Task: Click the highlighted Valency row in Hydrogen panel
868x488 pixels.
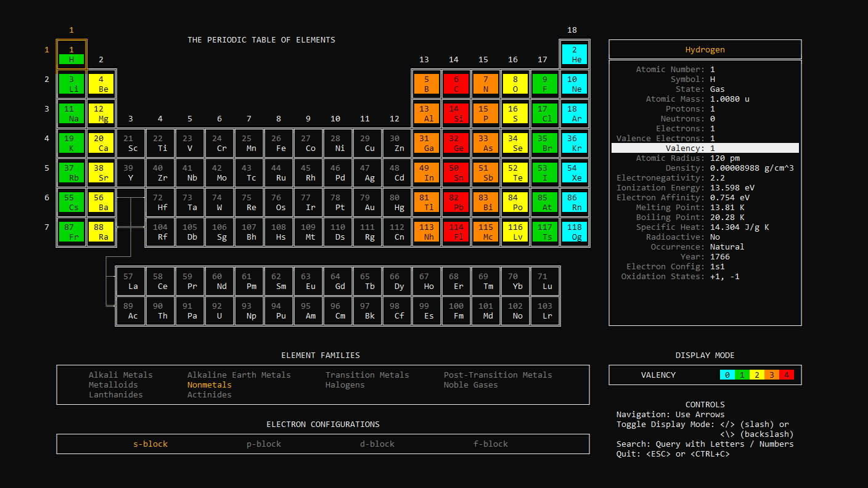Action: (x=705, y=148)
